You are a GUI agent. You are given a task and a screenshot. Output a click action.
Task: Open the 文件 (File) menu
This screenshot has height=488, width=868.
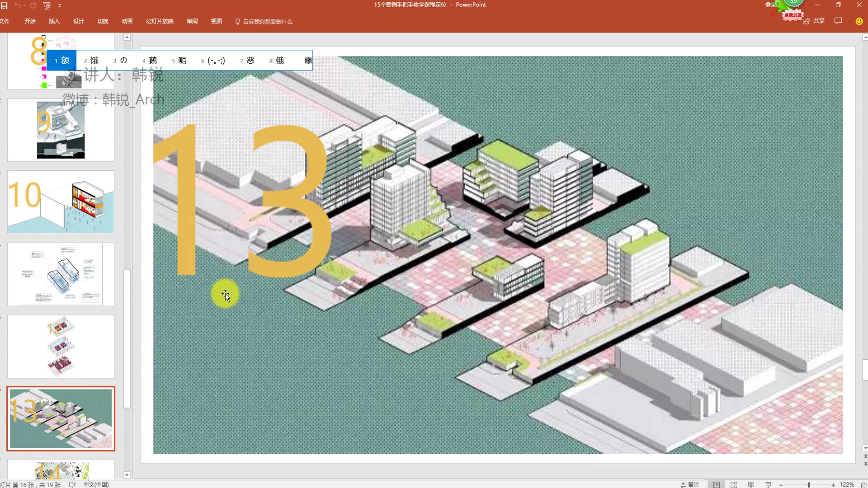click(x=5, y=21)
